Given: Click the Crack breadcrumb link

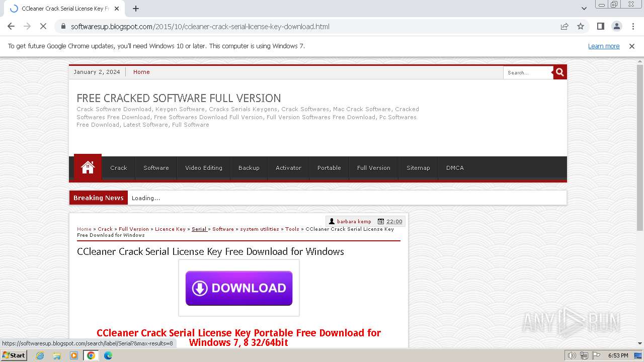Looking at the screenshot, I should tap(105, 229).
